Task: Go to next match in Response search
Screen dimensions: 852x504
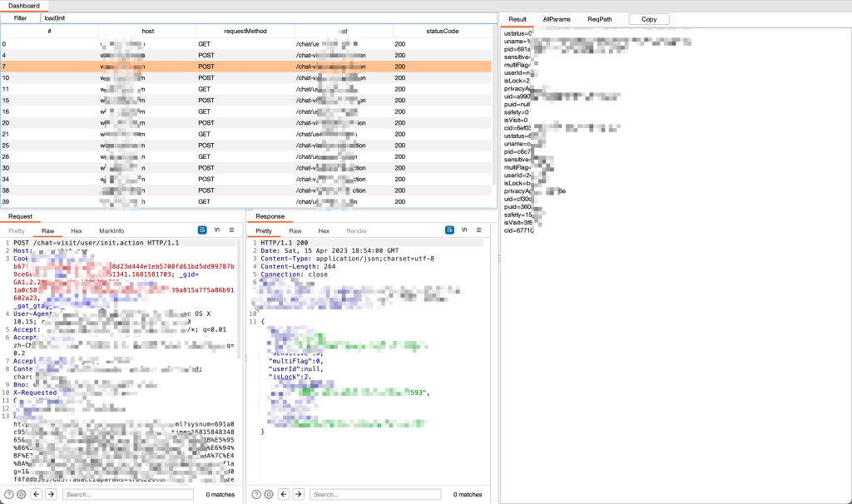Action: point(299,494)
